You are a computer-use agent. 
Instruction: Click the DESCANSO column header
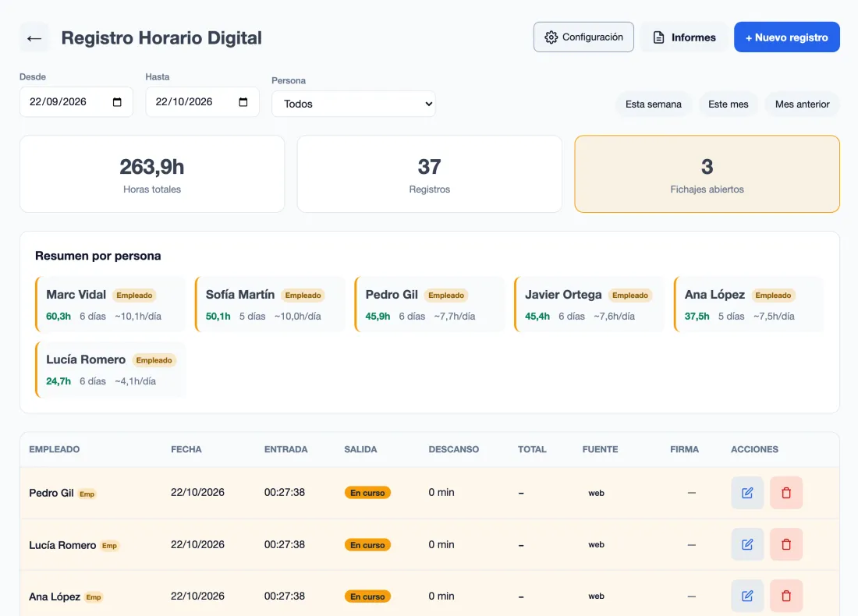pos(454,449)
